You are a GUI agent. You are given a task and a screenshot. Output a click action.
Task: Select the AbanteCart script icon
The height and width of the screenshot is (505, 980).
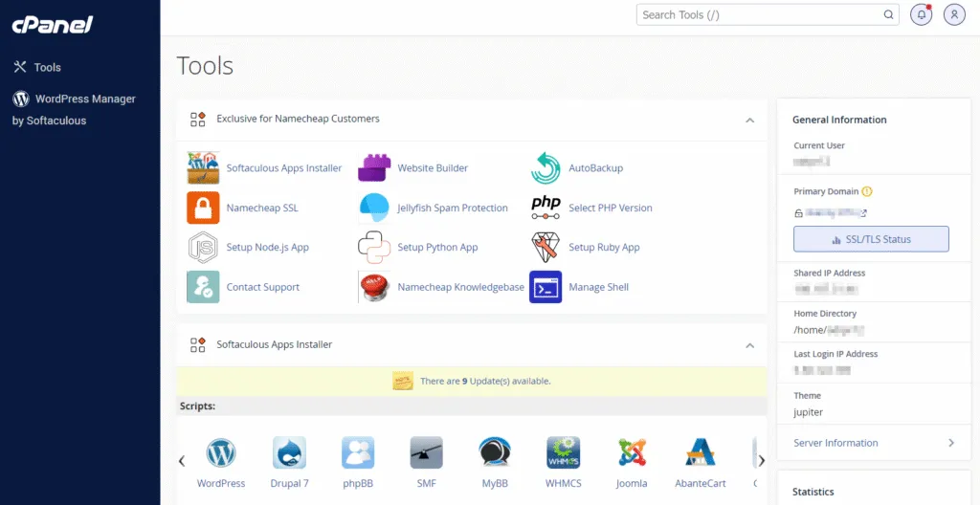[x=700, y=452]
